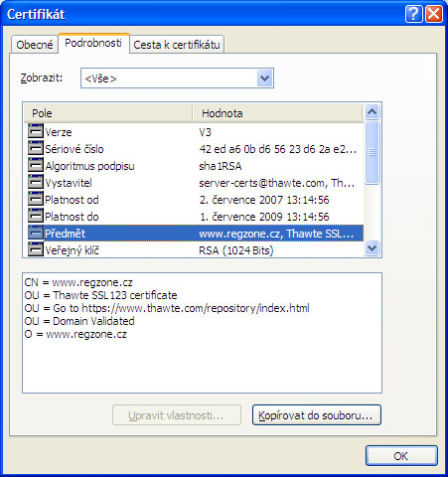Open the Zobrazit dropdown arrow
The width and height of the screenshot is (448, 477).
(x=264, y=79)
